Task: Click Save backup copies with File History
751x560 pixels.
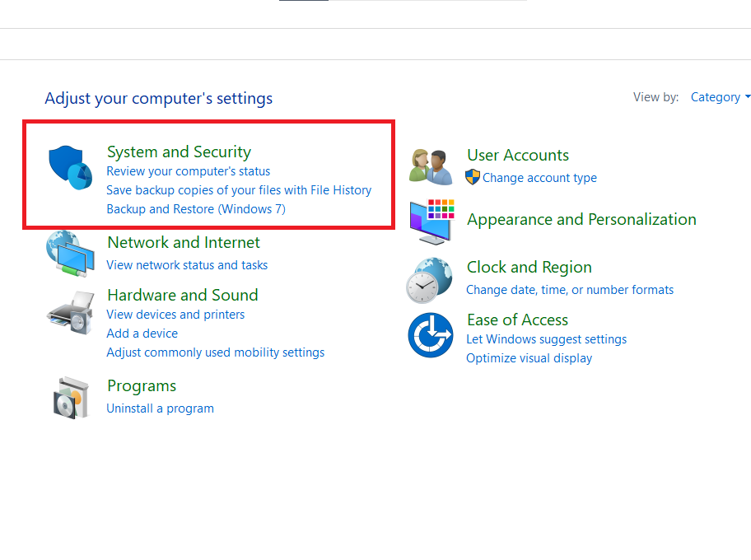Action: [239, 189]
